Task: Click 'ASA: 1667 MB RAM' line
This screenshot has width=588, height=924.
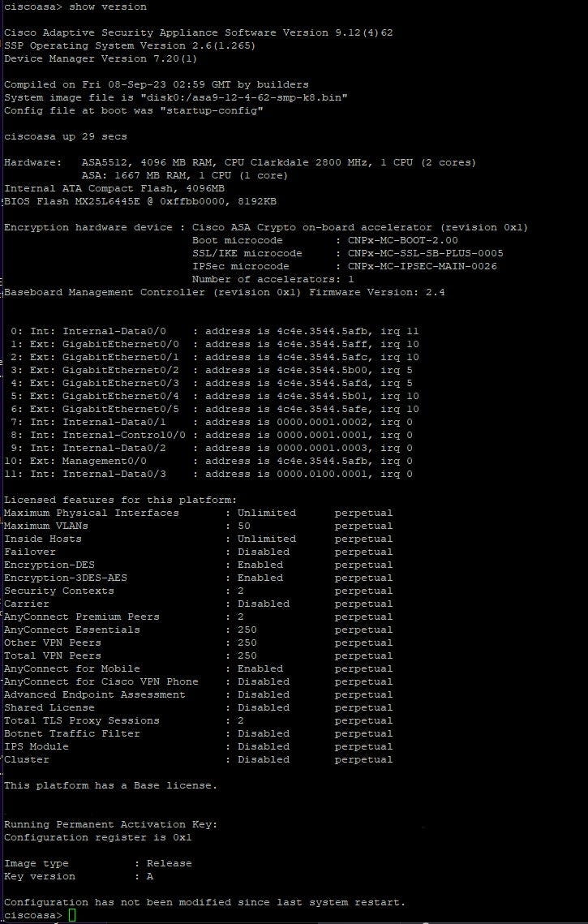Action: [x=184, y=175]
